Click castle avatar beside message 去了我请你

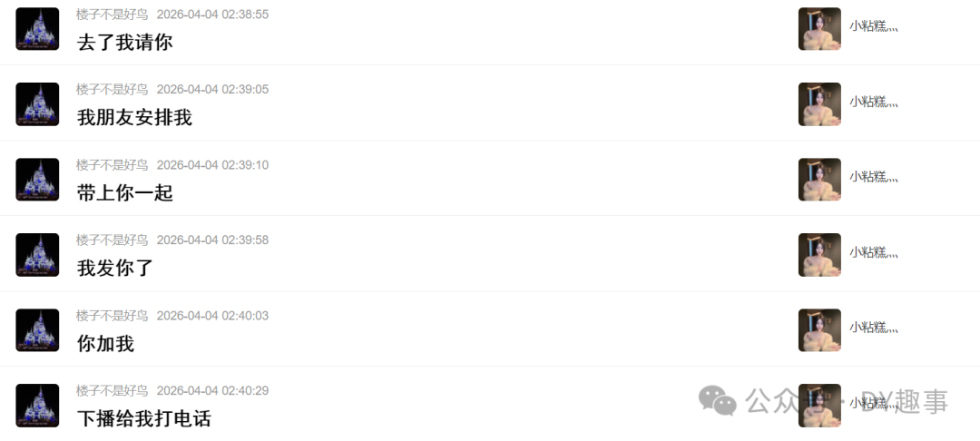[37, 29]
